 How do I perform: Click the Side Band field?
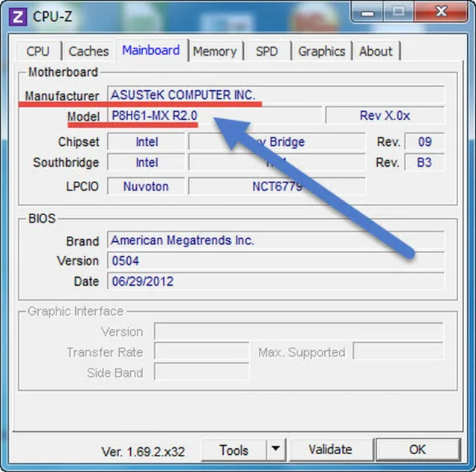(202, 371)
